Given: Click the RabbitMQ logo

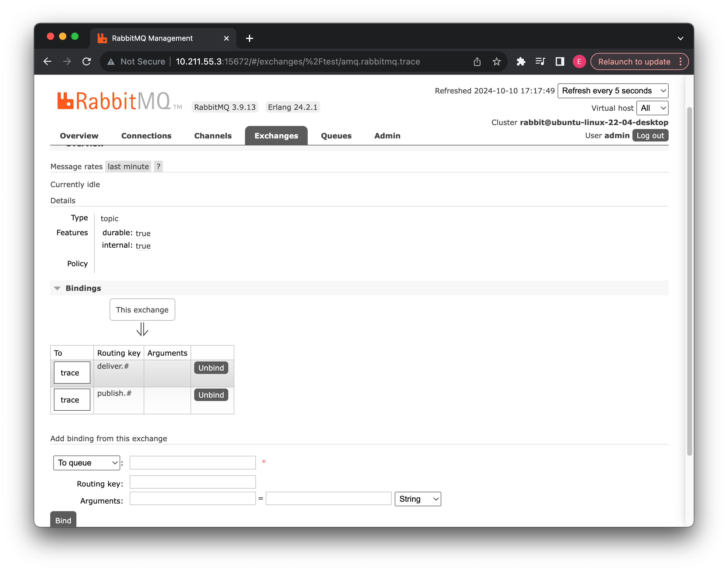Looking at the screenshot, I should pos(114,101).
